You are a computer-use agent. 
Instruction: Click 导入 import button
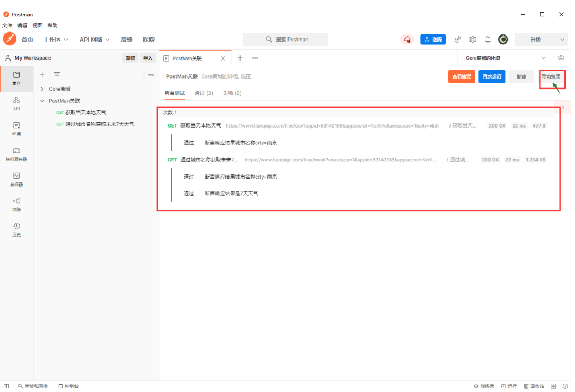(148, 58)
